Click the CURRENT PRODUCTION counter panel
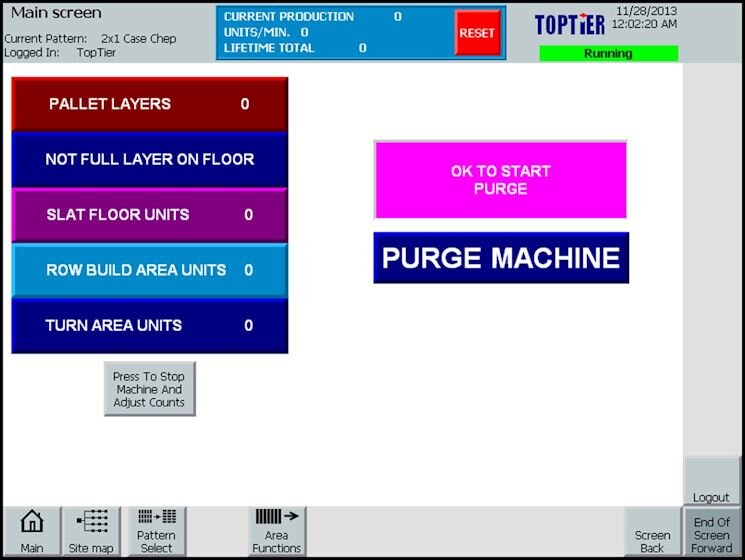Screen dimensions: 745x560 pyautogui.click(x=335, y=32)
